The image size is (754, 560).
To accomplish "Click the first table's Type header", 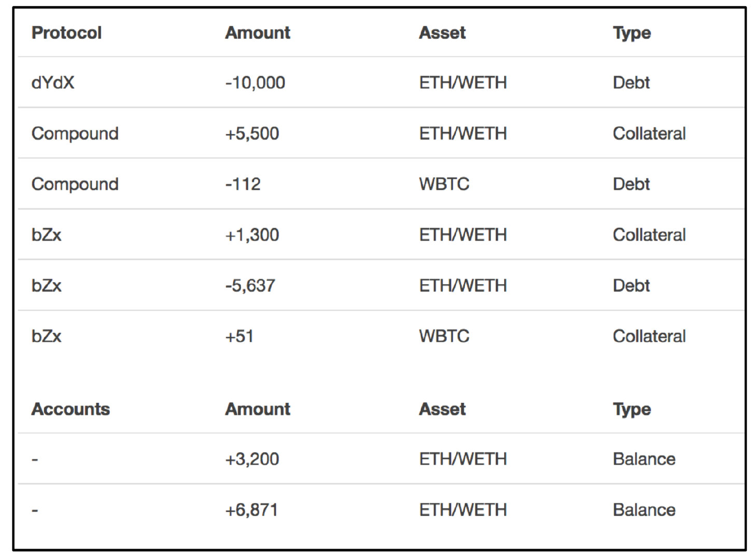I will point(631,33).
